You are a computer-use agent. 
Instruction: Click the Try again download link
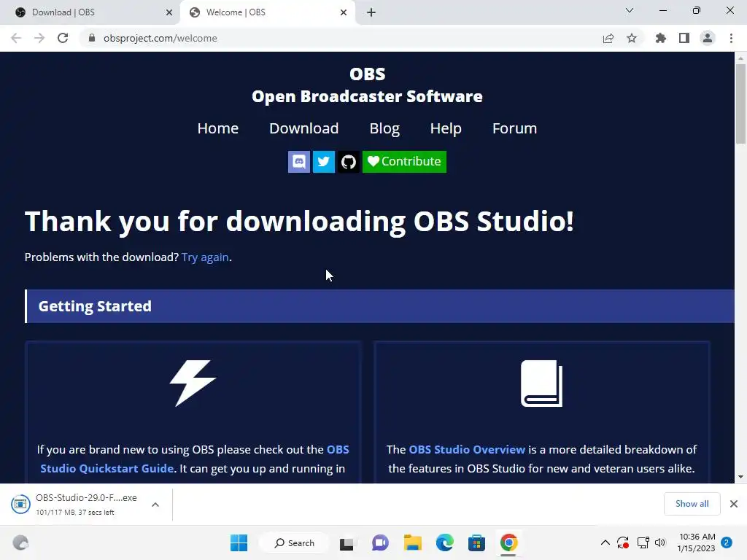click(x=205, y=257)
